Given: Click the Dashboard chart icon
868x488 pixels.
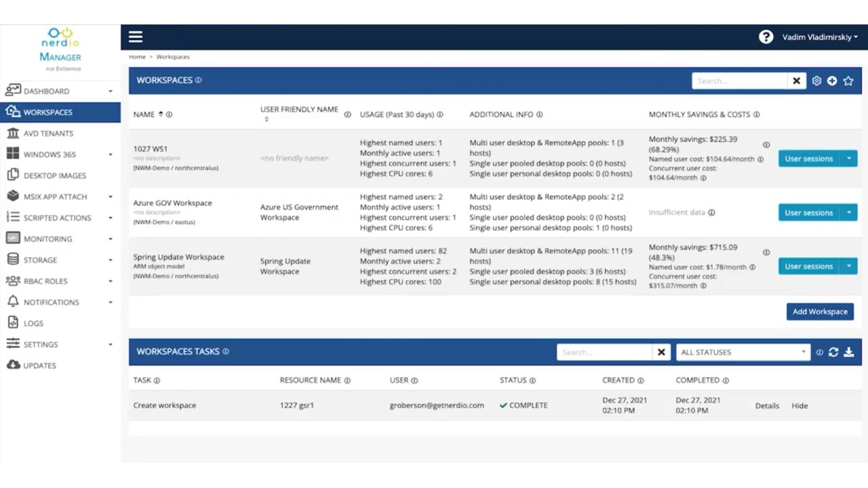Looking at the screenshot, I should click(x=13, y=90).
